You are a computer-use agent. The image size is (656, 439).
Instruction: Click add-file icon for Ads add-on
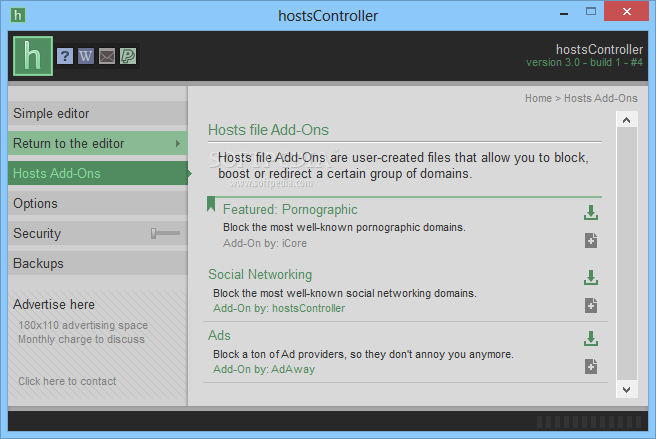591,367
